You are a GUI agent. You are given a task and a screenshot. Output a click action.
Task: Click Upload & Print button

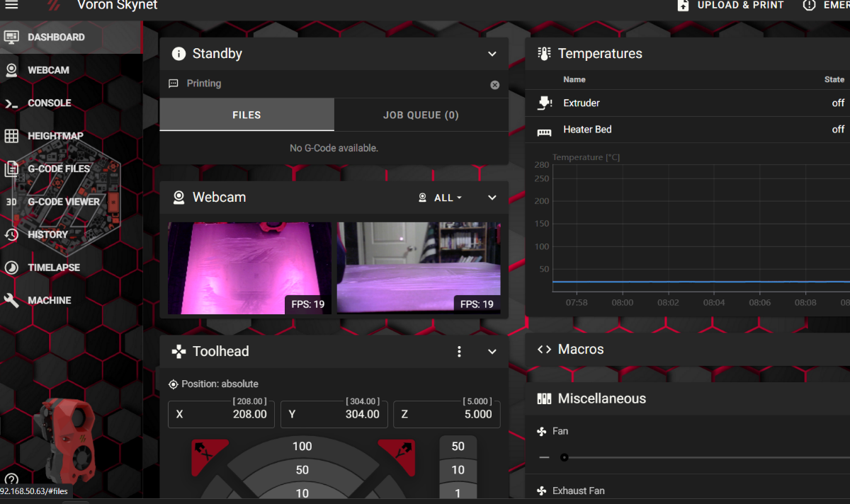tap(730, 6)
